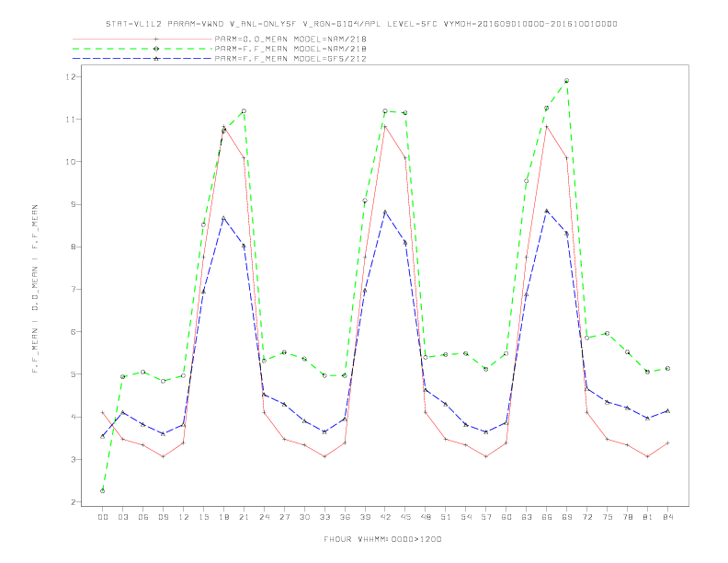Click x-axis tick label 54

(466, 517)
